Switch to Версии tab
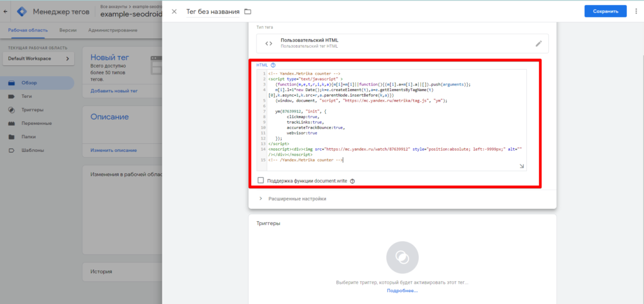 point(68,30)
